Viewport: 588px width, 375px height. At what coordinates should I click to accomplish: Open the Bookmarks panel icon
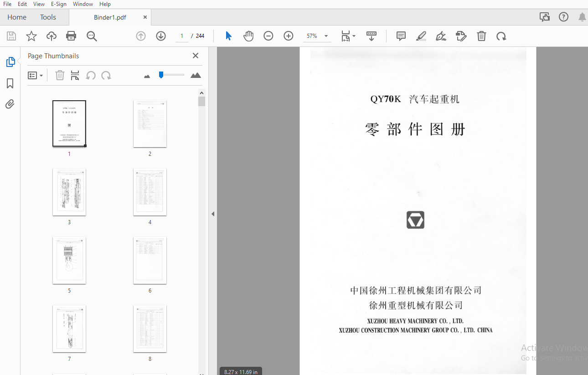pyautogui.click(x=10, y=83)
